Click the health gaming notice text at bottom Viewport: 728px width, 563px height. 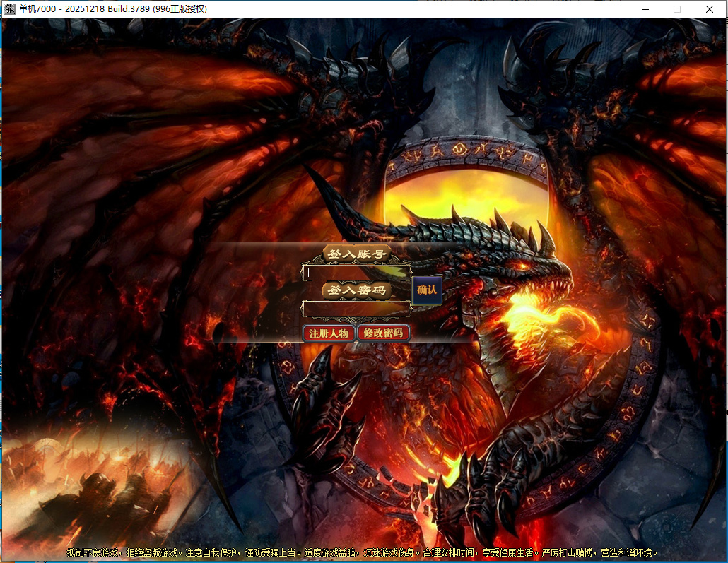click(x=363, y=552)
